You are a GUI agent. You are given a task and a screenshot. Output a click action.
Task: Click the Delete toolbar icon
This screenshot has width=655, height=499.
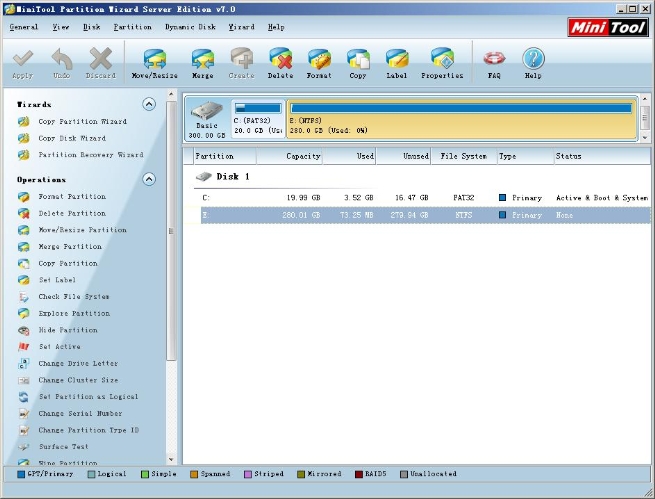[280, 58]
